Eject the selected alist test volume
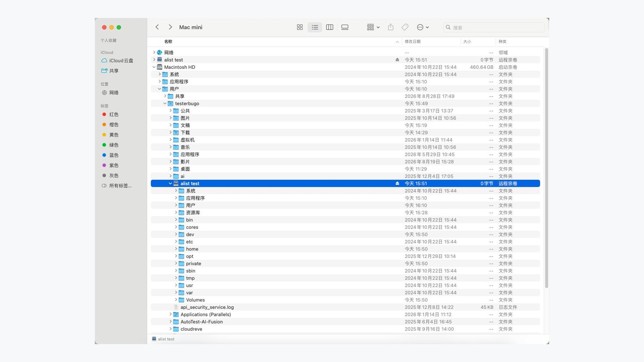 click(x=397, y=184)
